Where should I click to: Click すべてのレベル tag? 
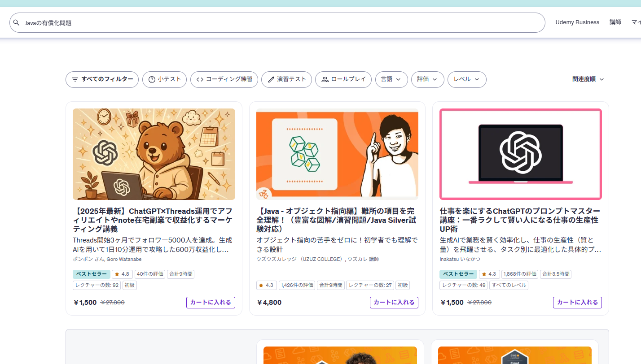click(509, 285)
